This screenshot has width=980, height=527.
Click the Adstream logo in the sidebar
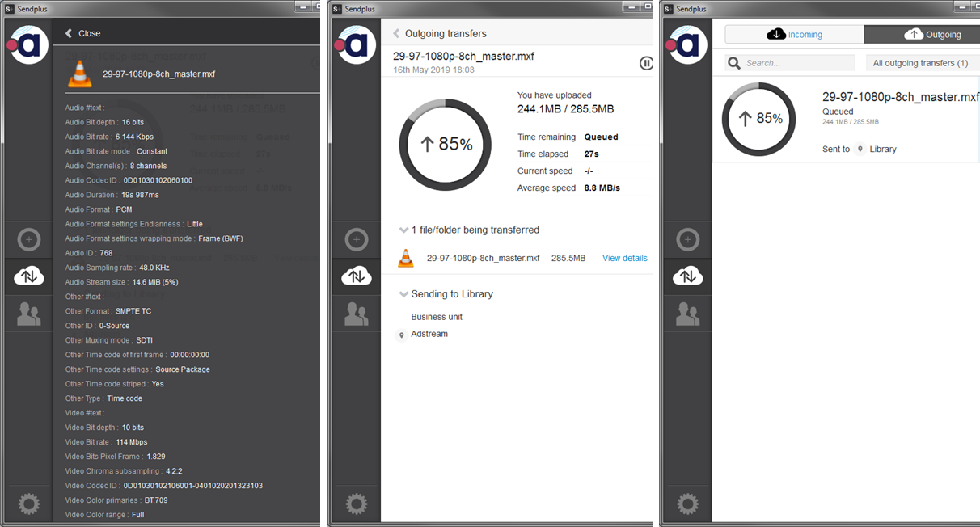27,44
